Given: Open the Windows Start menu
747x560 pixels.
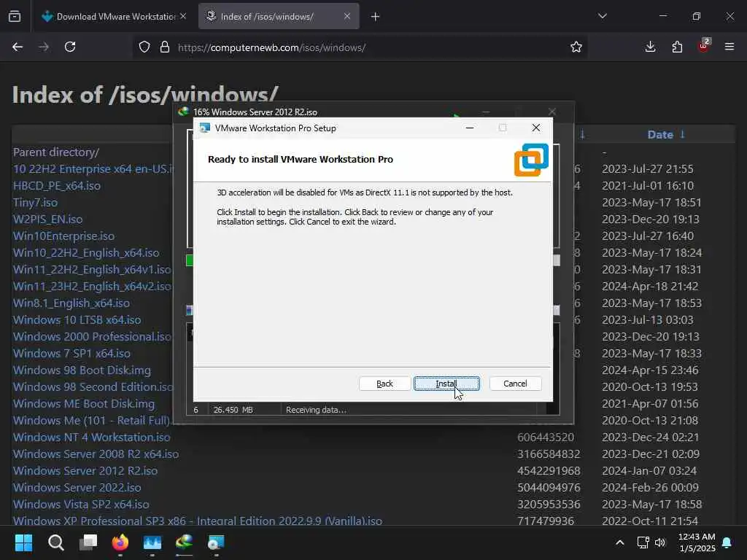Looking at the screenshot, I should (x=24, y=542).
